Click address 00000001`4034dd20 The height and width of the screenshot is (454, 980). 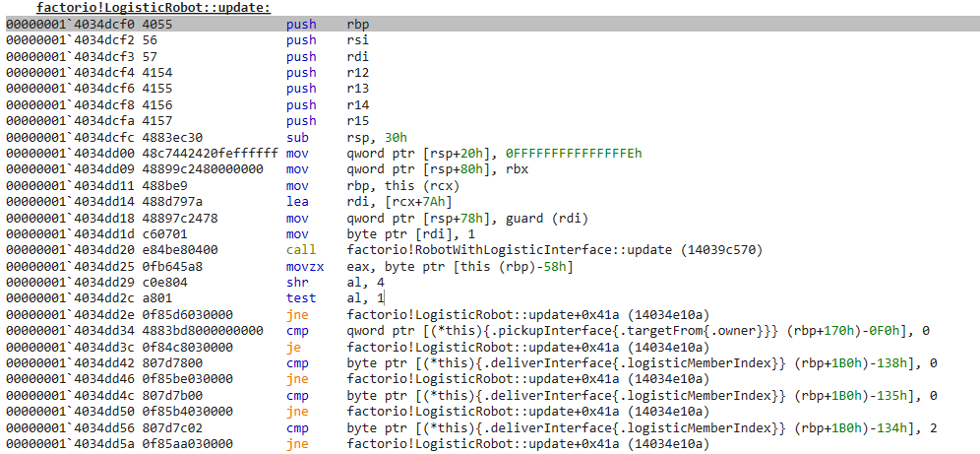[70, 250]
